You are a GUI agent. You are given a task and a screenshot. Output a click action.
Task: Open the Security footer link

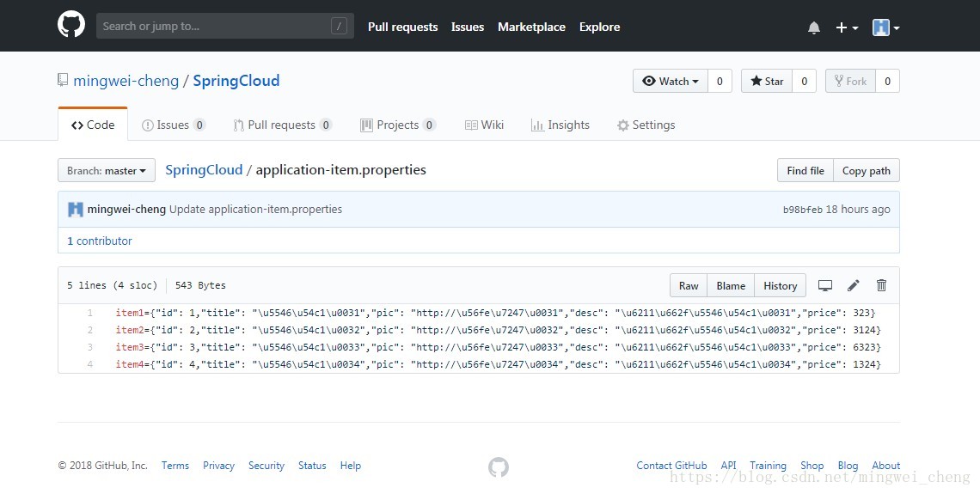[266, 466]
